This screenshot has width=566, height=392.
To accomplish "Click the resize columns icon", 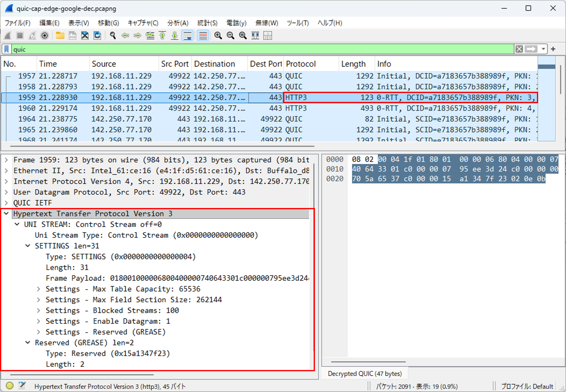I will (x=255, y=36).
